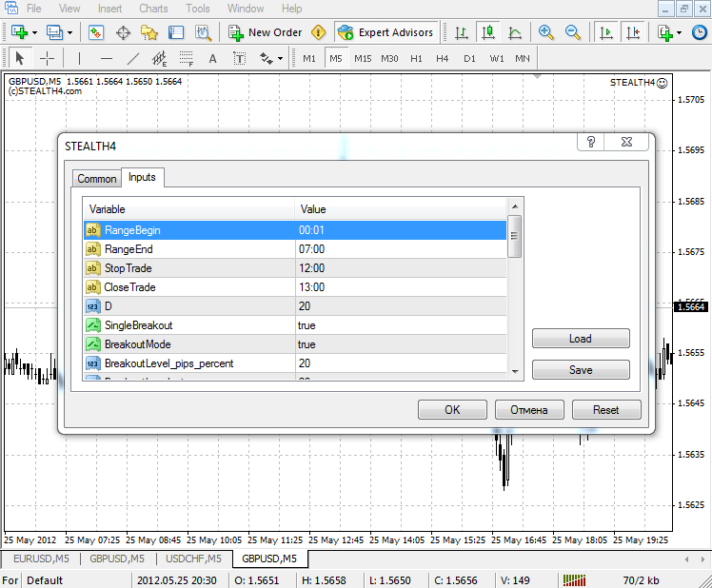
Task: Click the Save button
Action: (581, 370)
